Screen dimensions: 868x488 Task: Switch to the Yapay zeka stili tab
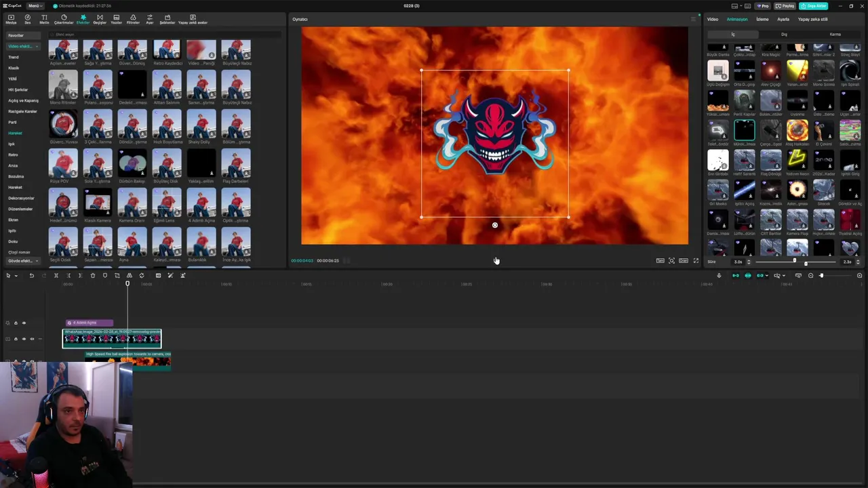tap(812, 19)
